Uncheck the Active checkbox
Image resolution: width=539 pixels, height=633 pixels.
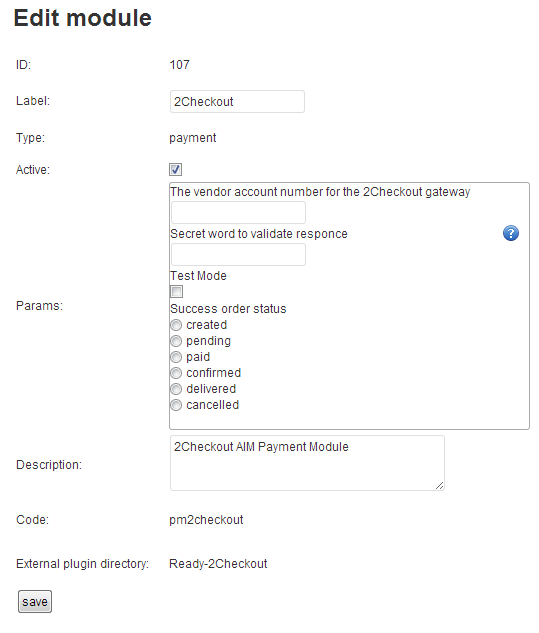pos(175,170)
